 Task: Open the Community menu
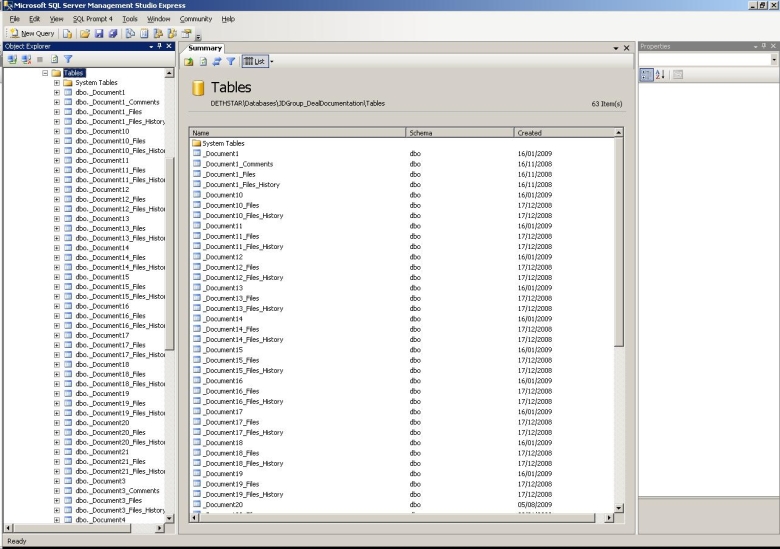coord(195,19)
